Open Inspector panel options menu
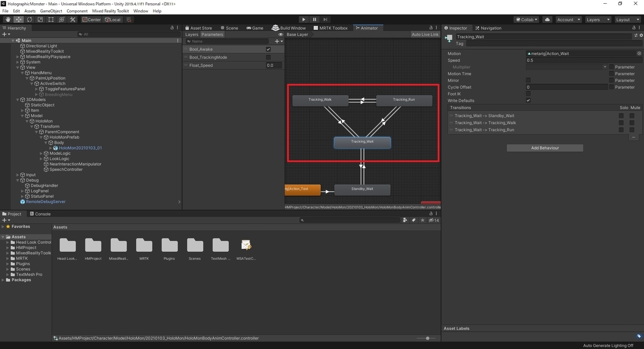This screenshot has height=349, width=644. [640, 28]
